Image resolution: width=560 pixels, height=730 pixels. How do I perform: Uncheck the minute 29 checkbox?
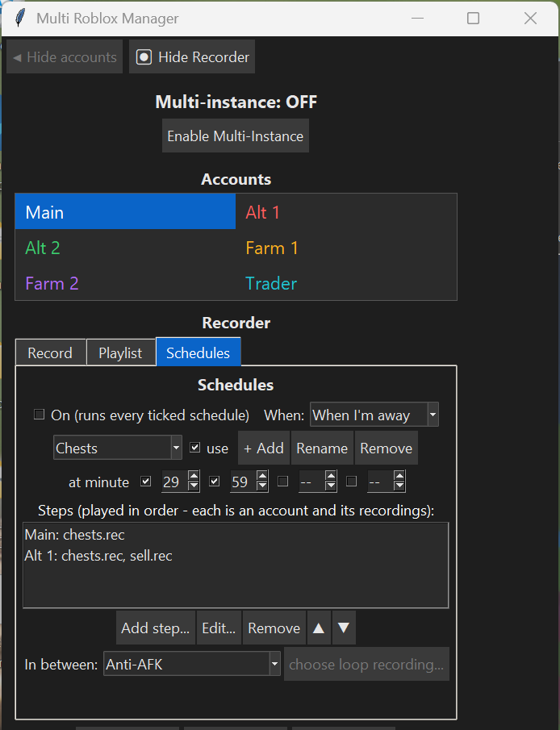click(x=146, y=481)
